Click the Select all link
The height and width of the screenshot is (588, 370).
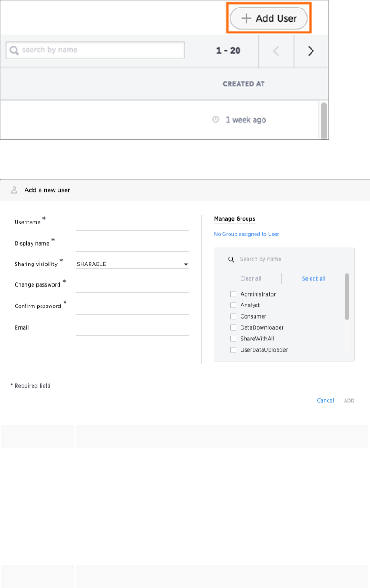313,278
